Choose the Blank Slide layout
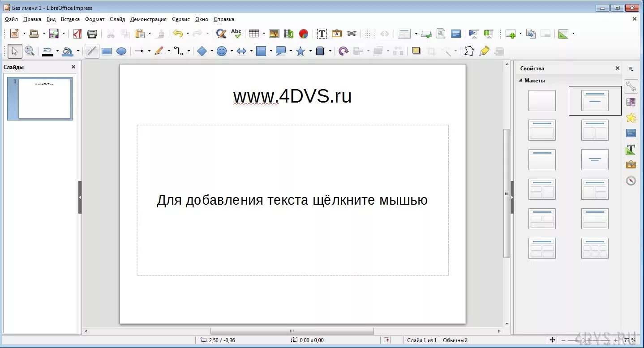Viewport: 644px width, 348px height. pos(542,100)
